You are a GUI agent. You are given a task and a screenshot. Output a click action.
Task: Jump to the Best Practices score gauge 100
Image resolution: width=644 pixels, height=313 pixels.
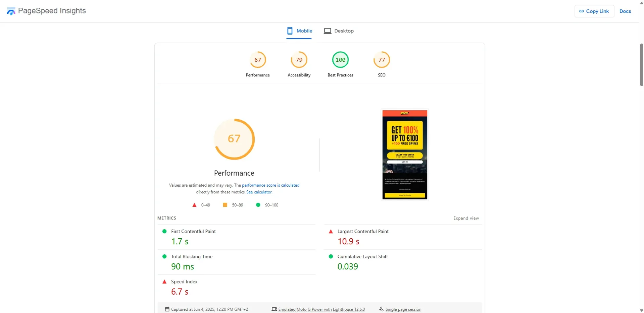340,60
